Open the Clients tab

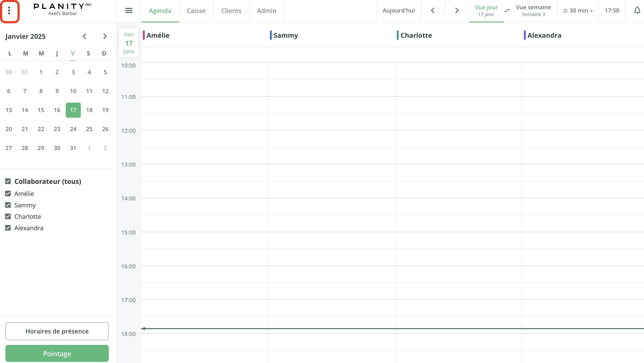(x=231, y=11)
